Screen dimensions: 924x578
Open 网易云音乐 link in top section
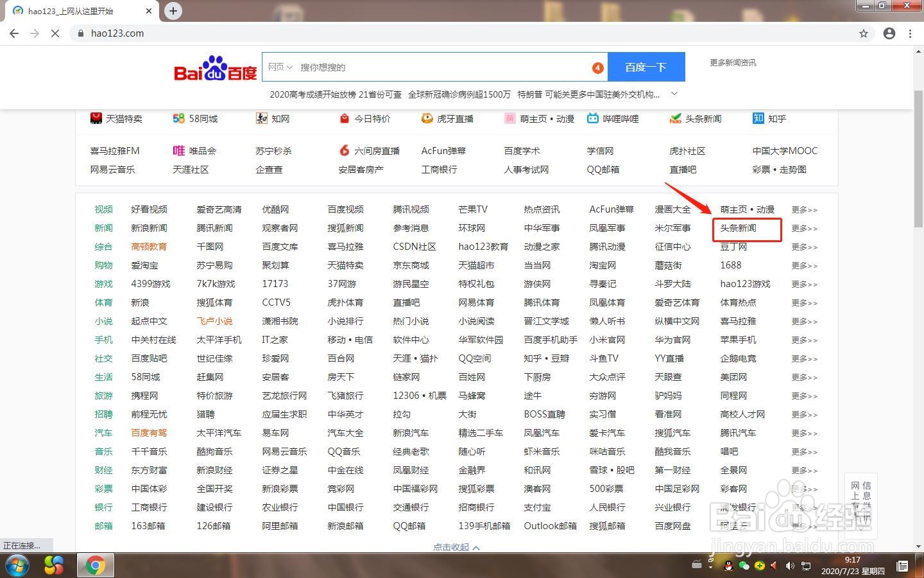[x=112, y=170]
